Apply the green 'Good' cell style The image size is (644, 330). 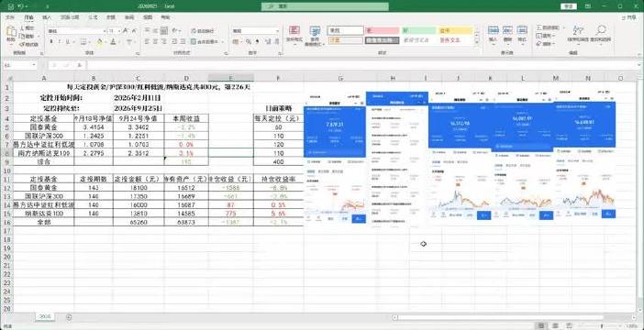[418, 31]
